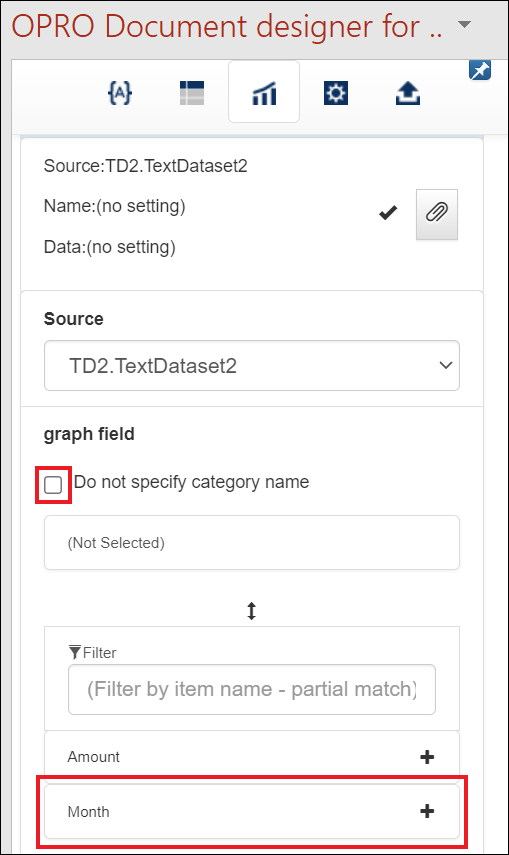
Task: Select the Amount field item
Action: click(x=251, y=756)
